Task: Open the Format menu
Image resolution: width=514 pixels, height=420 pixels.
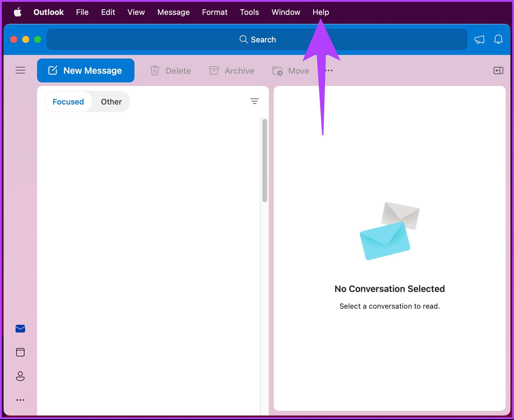Action: 215,12
